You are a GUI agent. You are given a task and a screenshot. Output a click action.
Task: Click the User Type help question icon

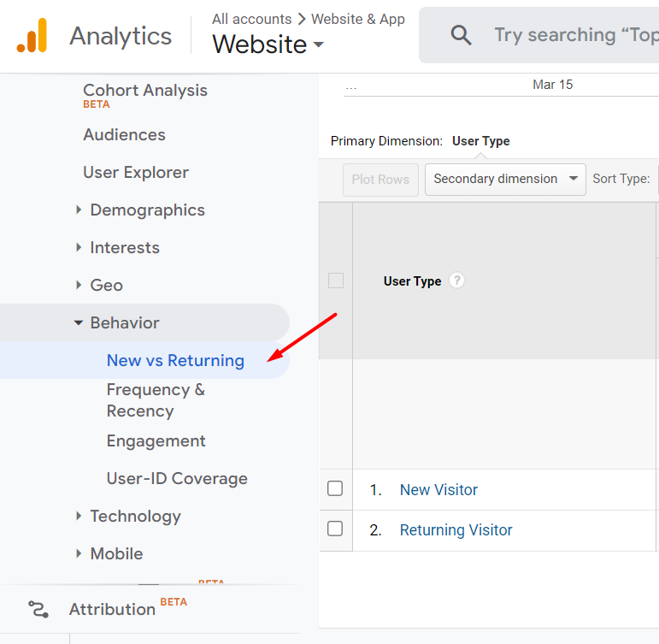456,281
